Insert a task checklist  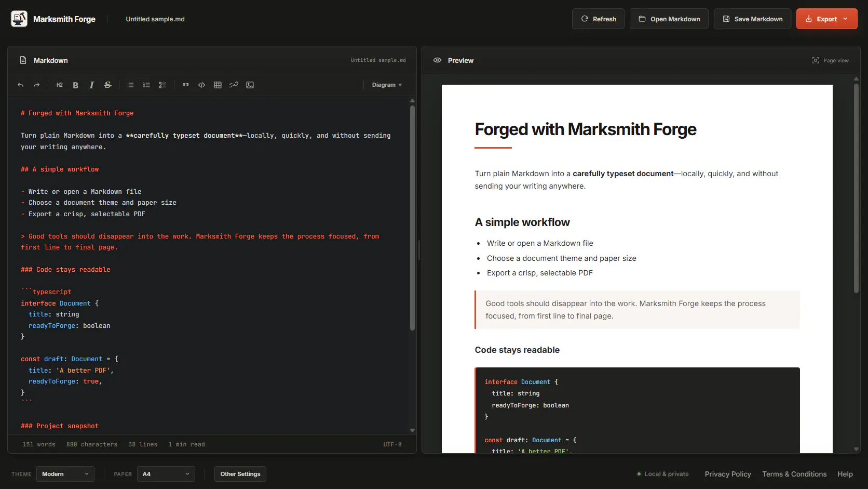(163, 85)
